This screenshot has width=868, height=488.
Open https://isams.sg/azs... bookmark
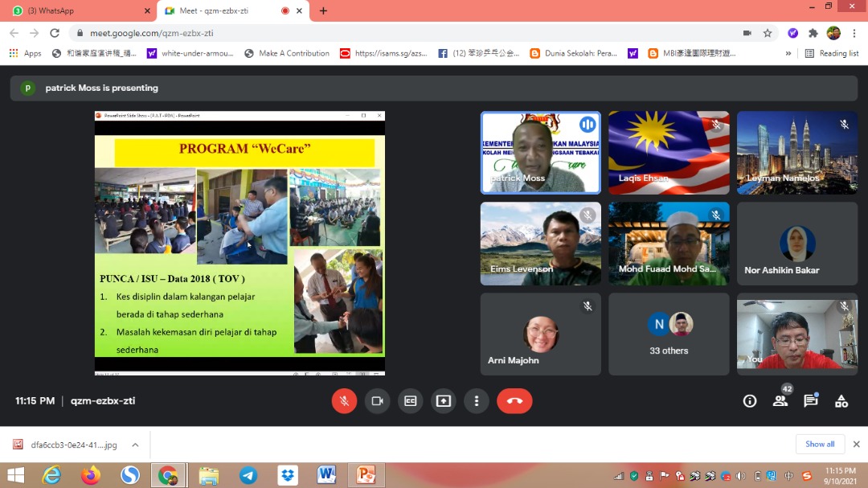[x=383, y=53]
